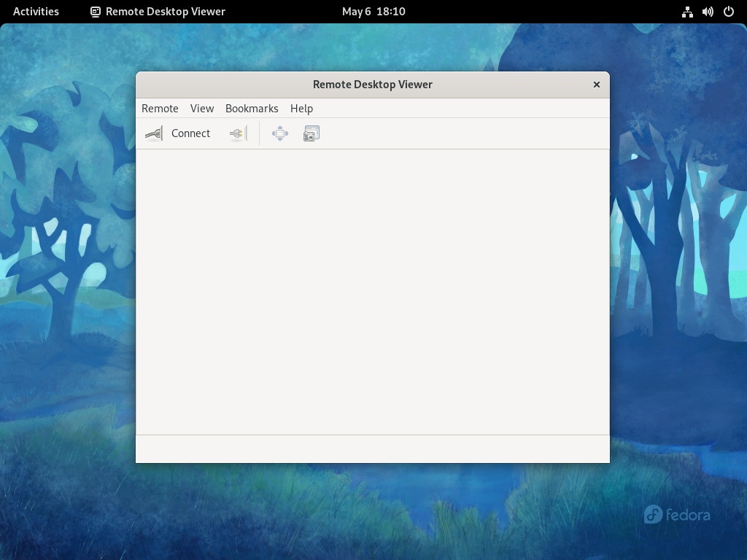The image size is (747, 560).
Task: Open the View menu
Action: click(x=202, y=109)
